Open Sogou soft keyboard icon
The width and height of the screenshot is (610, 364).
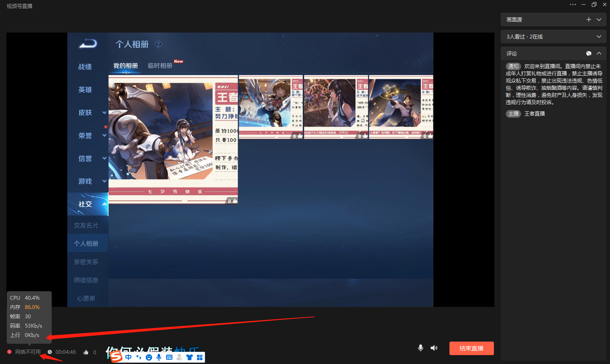[x=169, y=357]
